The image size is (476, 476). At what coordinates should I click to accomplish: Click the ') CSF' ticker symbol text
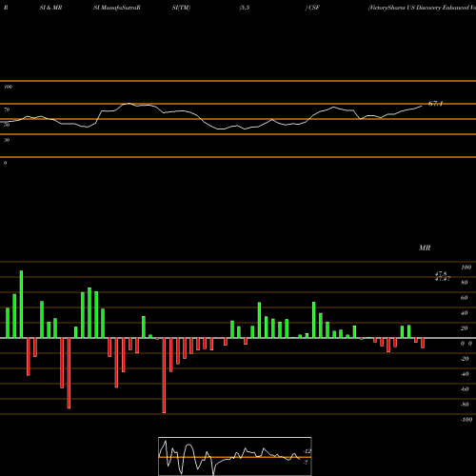click(312, 8)
